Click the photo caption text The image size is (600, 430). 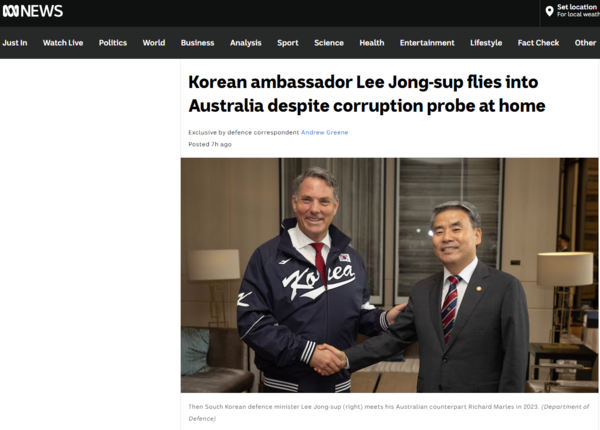click(389, 412)
